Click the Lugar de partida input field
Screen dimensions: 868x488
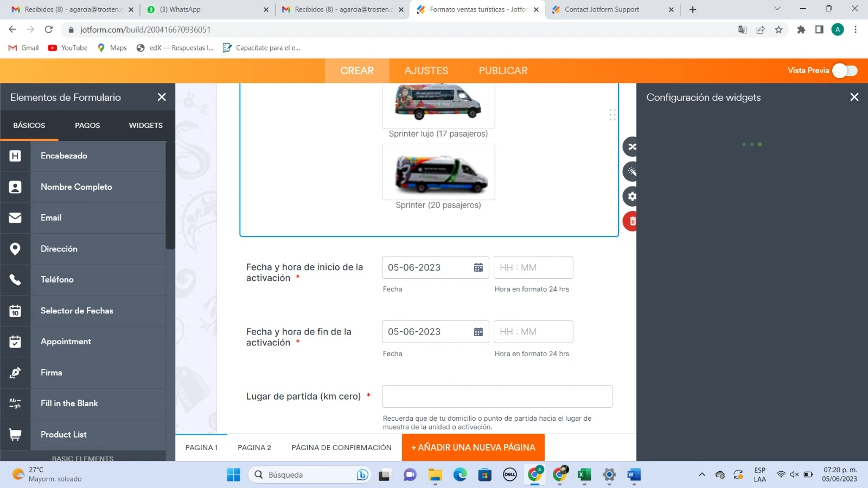tap(496, 396)
